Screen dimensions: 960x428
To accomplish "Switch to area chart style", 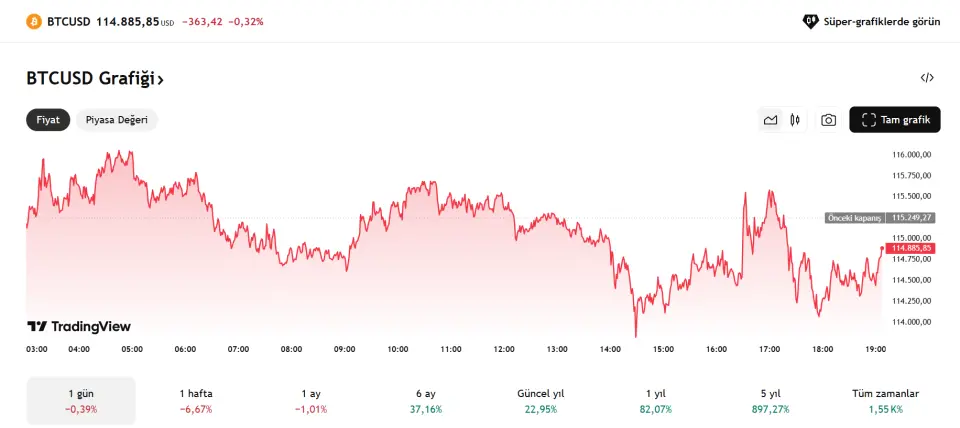I will click(770, 120).
